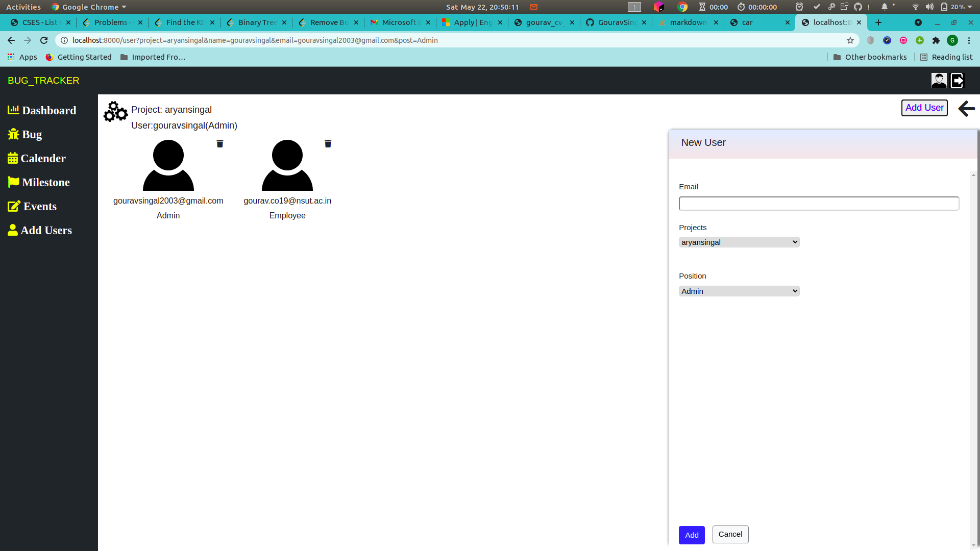This screenshot has height=551, width=980.
Task: Click the logout icon in header
Action: click(x=957, y=81)
